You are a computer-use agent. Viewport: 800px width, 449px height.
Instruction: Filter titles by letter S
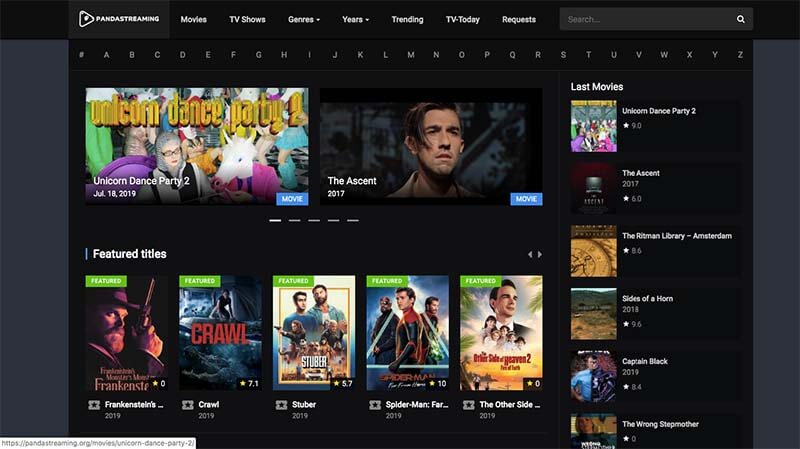coord(563,55)
